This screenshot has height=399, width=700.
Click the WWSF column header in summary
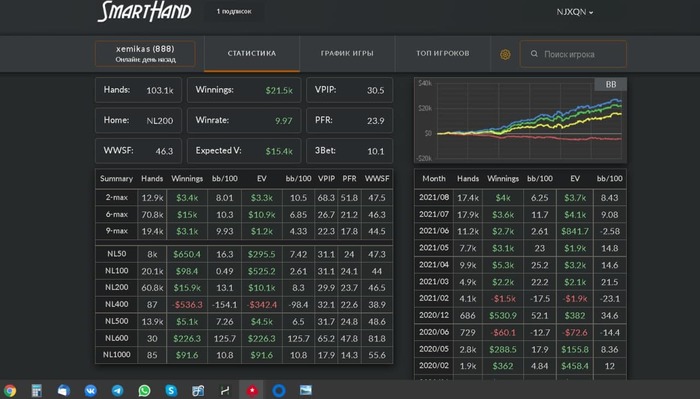[377, 179]
